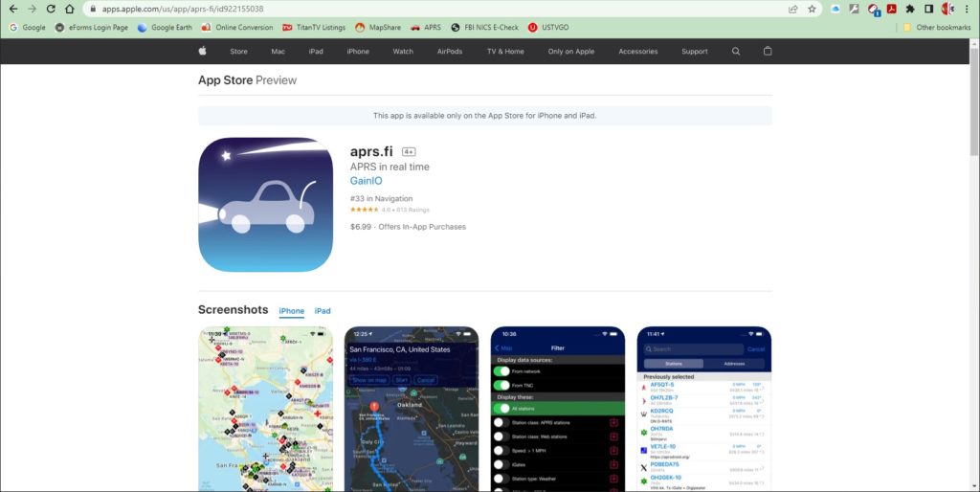980x492 pixels.
Task: Click the Apple logo in the navigation bar
Action: coord(203,52)
